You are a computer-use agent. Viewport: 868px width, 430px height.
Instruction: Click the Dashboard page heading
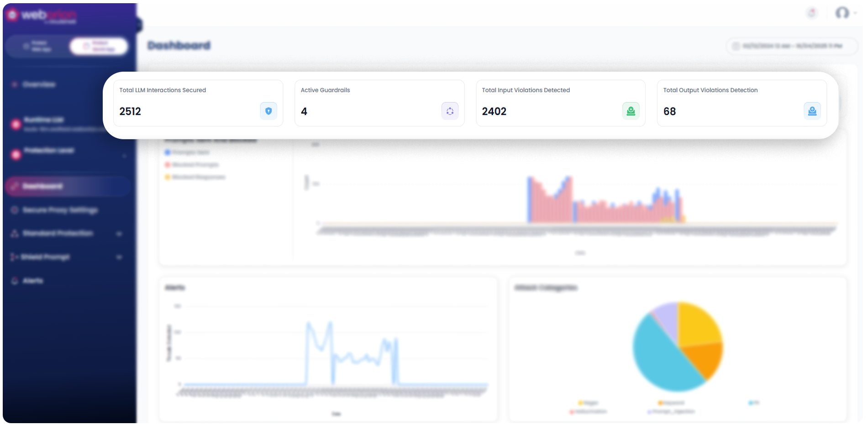pos(179,46)
